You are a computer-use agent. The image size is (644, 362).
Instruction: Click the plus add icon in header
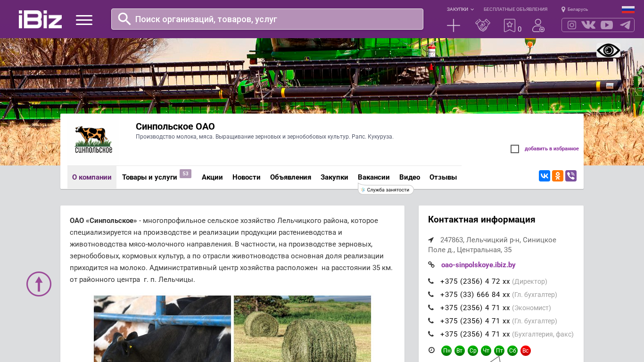tap(454, 25)
